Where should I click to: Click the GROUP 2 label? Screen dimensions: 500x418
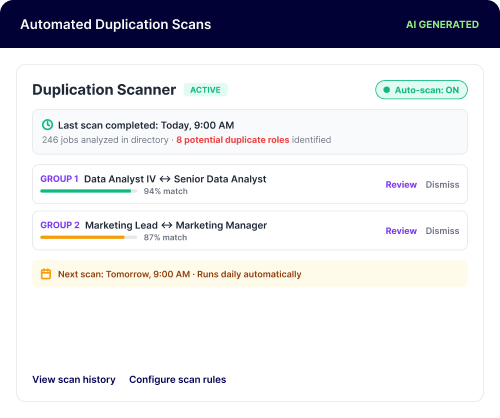(x=60, y=225)
